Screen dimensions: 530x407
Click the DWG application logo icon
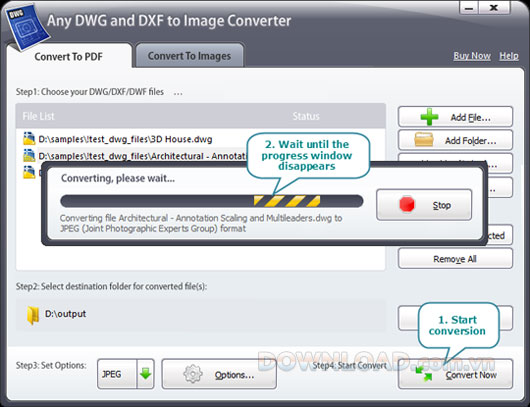point(27,27)
